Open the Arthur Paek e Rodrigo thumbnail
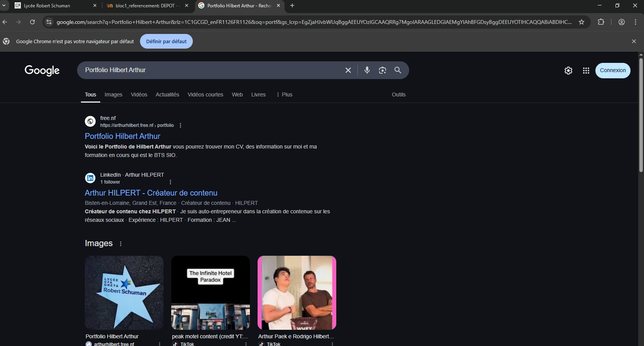The height and width of the screenshot is (346, 644). coord(297,293)
